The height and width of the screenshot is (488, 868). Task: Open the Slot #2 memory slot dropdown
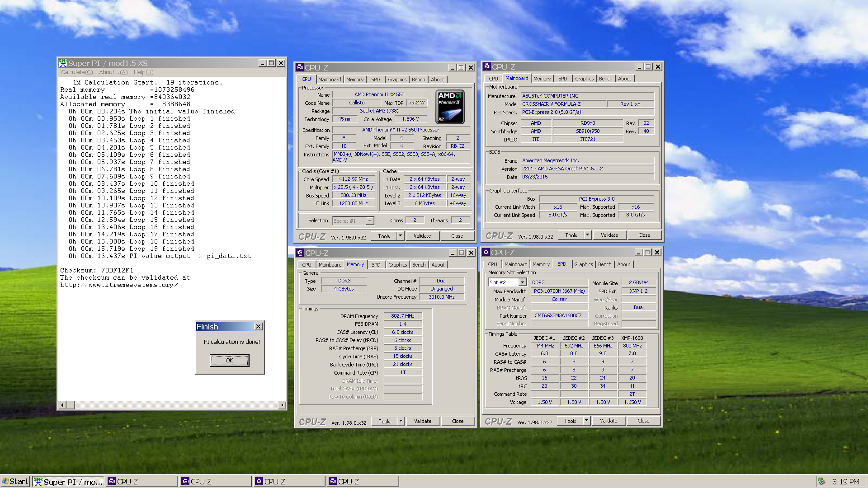(x=522, y=282)
